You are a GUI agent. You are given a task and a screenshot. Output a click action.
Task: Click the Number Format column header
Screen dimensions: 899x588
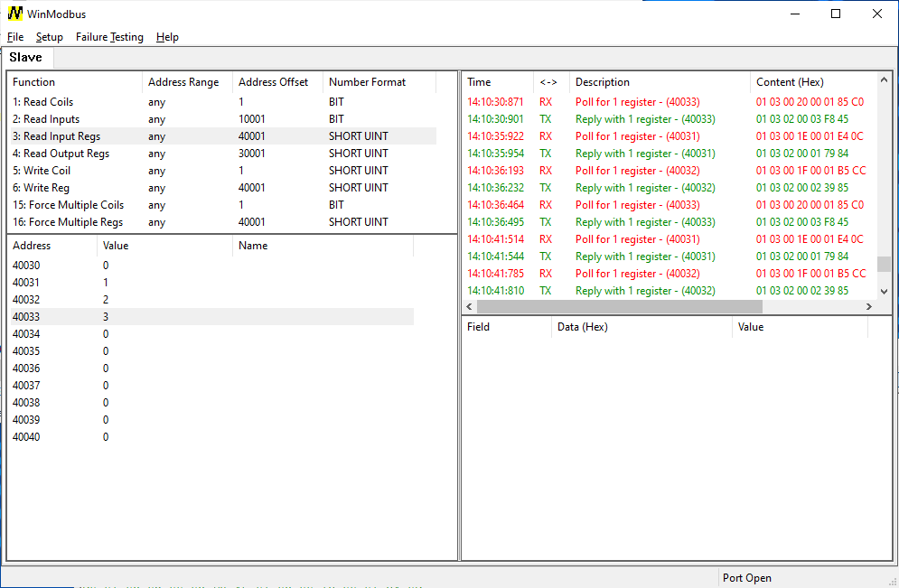379,82
